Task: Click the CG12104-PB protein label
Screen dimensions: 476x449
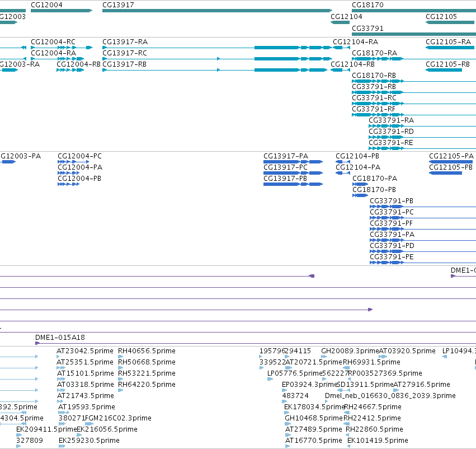Action: (357, 156)
